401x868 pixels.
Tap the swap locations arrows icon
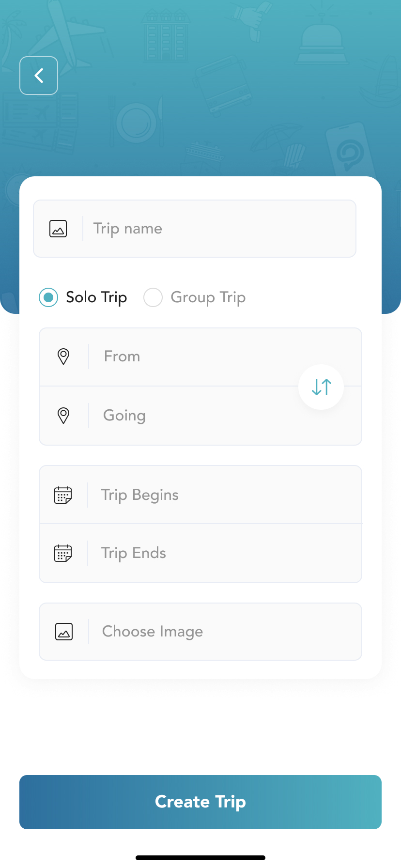click(321, 387)
